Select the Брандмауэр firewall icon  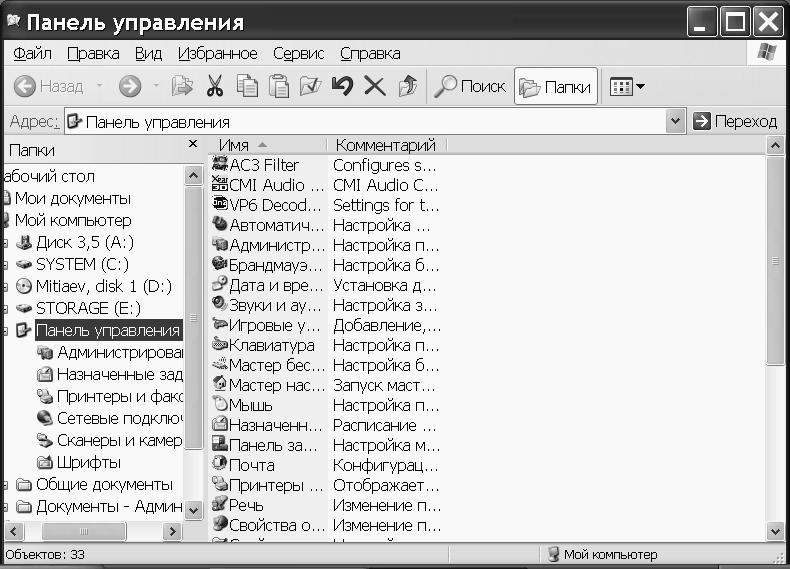pos(220,264)
